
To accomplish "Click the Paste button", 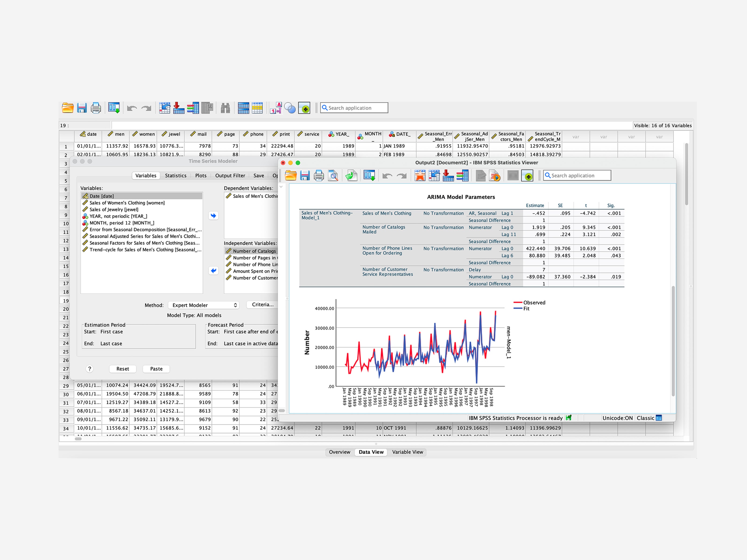I will point(156,369).
